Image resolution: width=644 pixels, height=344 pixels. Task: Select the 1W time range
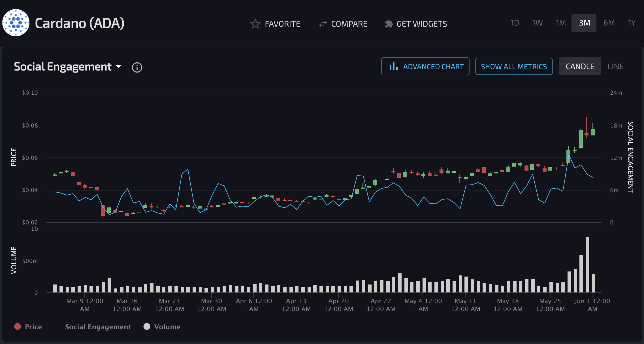(537, 23)
